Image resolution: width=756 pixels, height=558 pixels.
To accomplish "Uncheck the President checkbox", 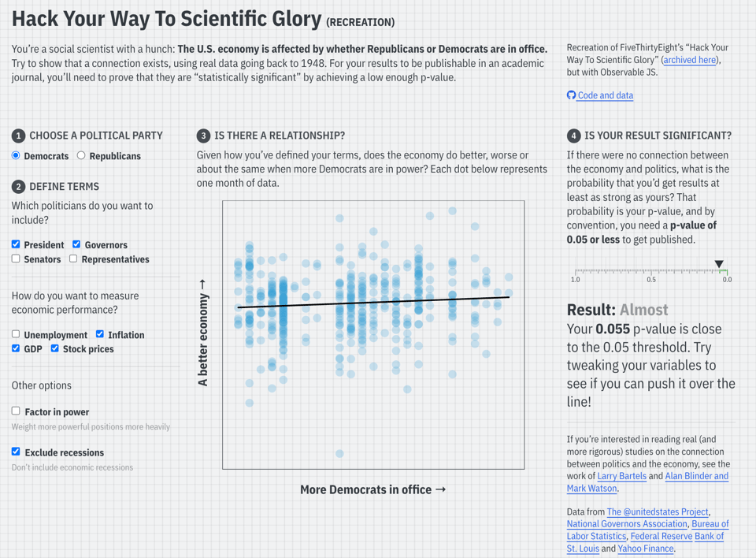I will tap(16, 244).
